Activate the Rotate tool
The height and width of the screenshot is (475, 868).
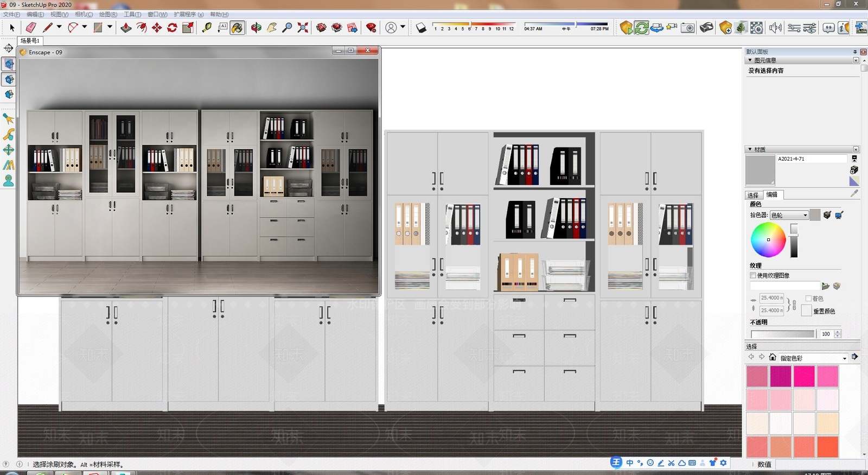pos(172,28)
